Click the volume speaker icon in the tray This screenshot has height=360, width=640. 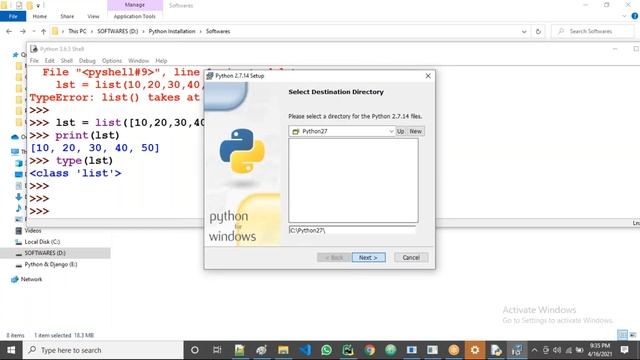[x=557, y=350]
